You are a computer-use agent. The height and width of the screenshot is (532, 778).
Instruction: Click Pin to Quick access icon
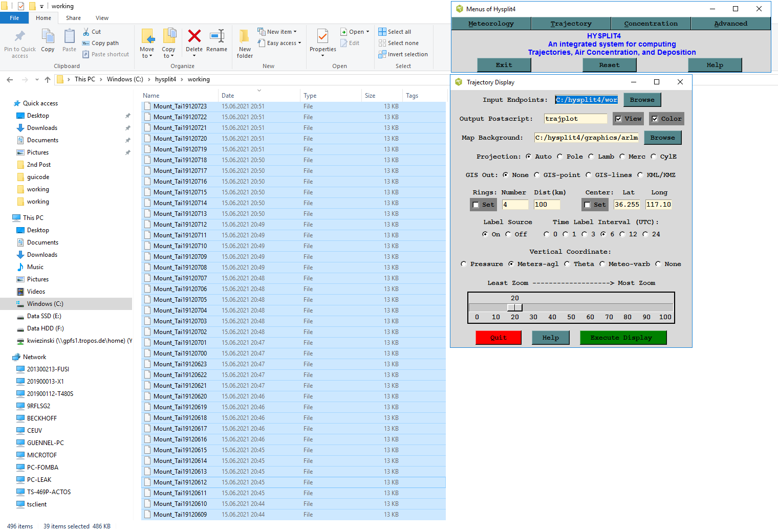19,37
